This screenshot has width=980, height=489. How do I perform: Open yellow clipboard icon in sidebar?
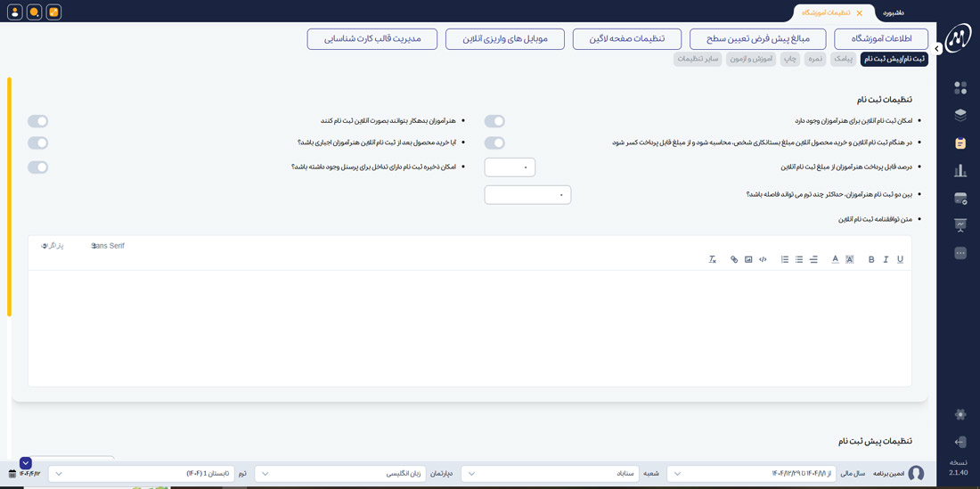pos(960,143)
